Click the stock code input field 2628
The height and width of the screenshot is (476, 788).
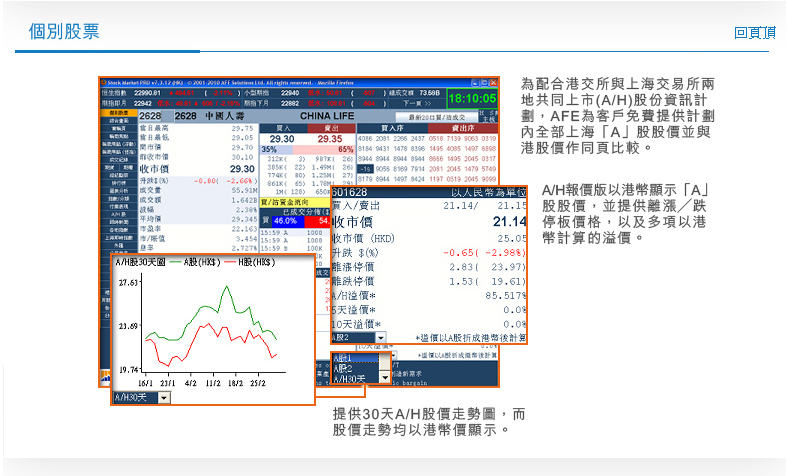coord(155,116)
